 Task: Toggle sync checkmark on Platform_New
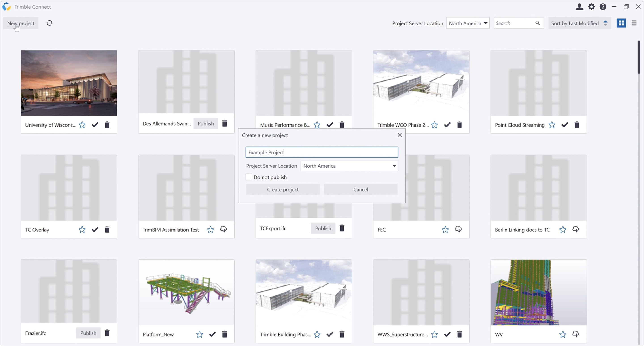coord(212,334)
